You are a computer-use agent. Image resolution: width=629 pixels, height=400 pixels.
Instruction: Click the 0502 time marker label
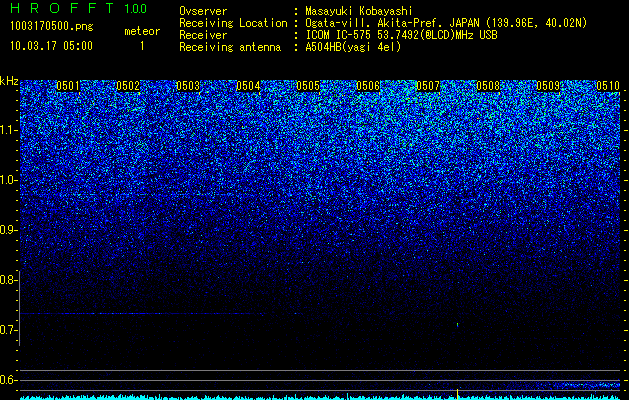(x=128, y=86)
